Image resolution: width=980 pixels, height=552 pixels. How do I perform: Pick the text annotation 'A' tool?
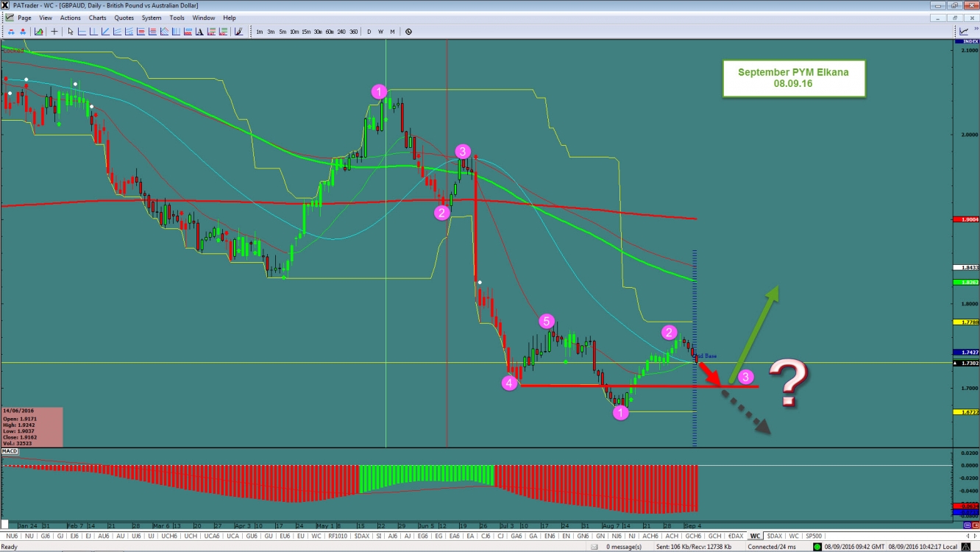coord(199,32)
